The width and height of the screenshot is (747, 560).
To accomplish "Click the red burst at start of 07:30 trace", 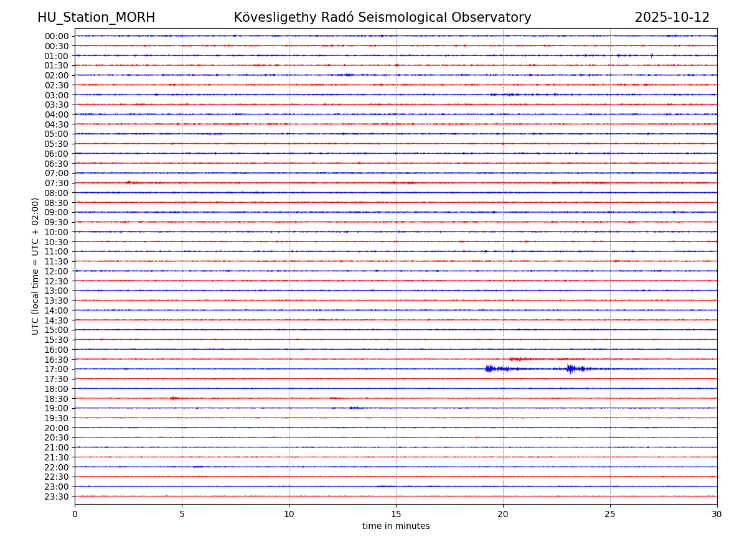I will click(129, 182).
